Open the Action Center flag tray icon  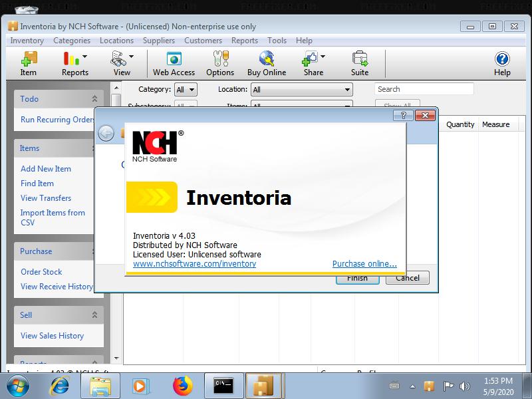pos(448,386)
